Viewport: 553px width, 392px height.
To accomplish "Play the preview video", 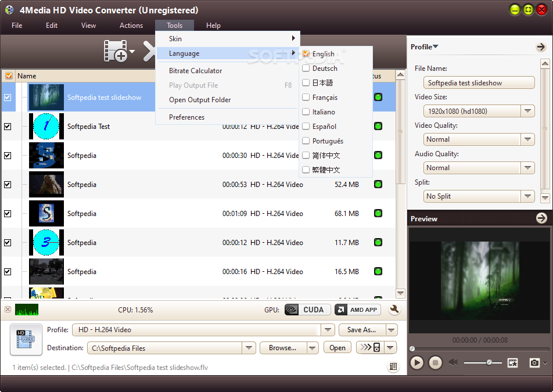I will point(416,362).
